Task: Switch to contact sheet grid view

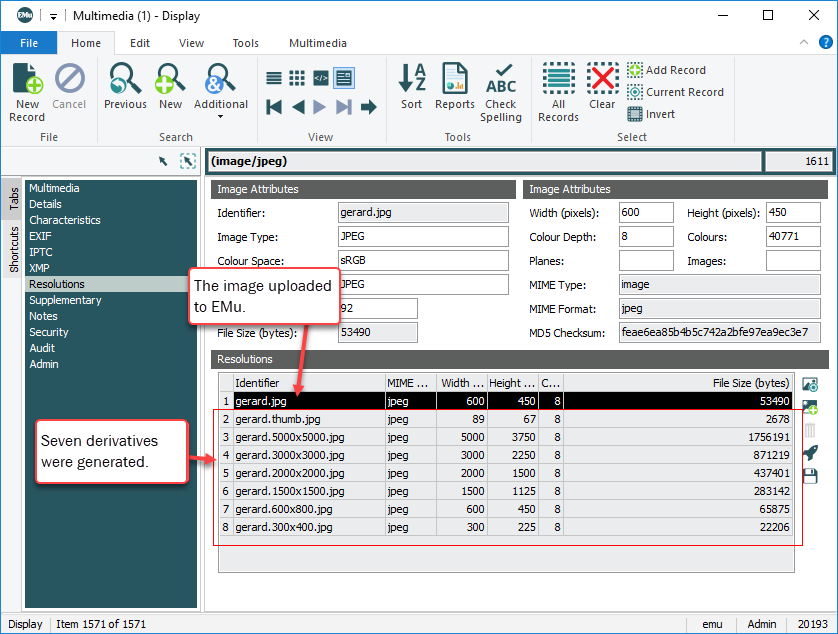Action: [x=297, y=78]
